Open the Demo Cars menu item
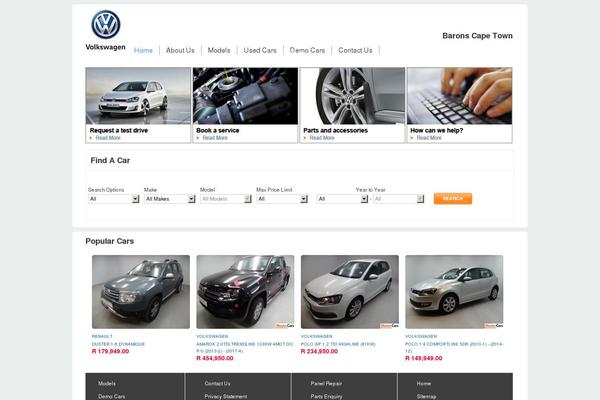Image resolution: width=600 pixels, height=400 pixels. pos(307,51)
